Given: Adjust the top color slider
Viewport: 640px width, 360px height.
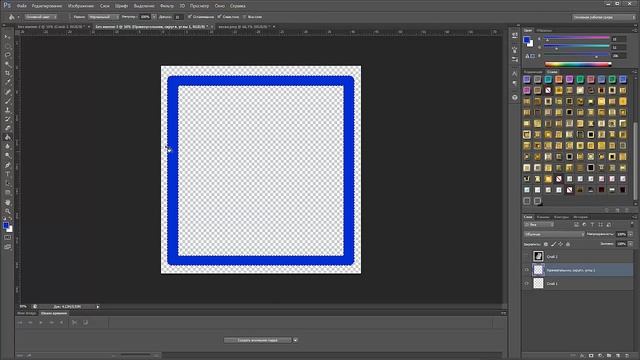Looking at the screenshot, I should (577, 38).
